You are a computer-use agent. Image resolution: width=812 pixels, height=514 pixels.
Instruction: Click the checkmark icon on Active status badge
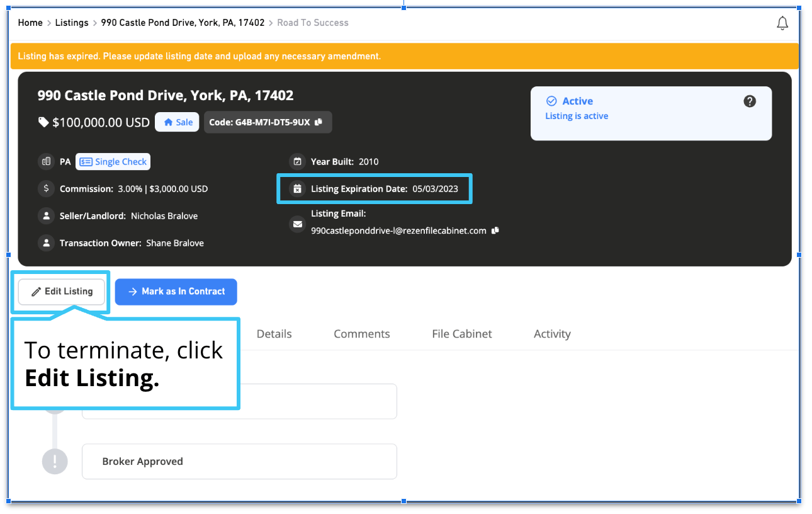(x=551, y=101)
